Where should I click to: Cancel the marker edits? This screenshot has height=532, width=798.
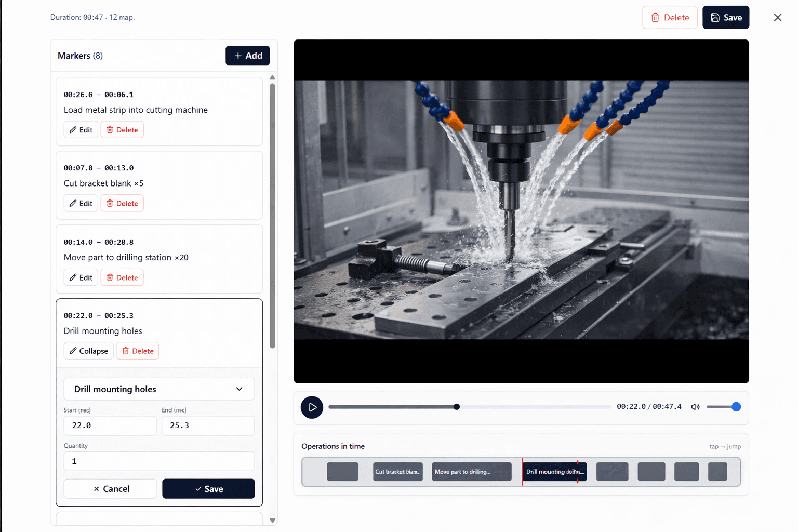point(110,488)
